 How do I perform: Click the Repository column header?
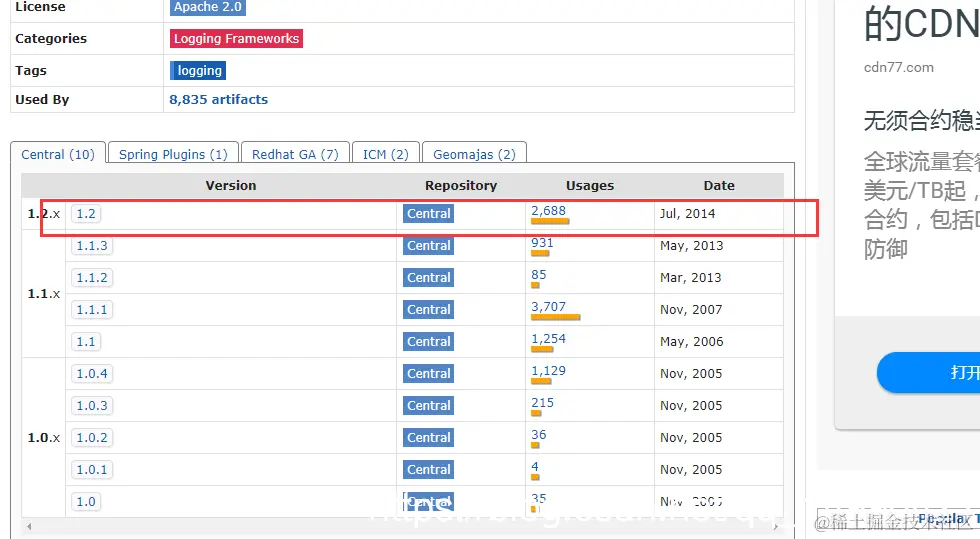click(x=461, y=186)
